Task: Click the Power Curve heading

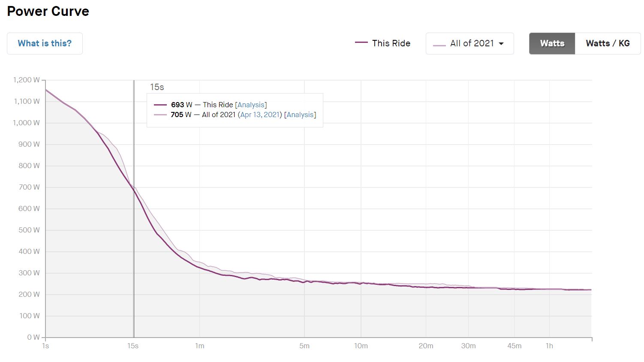Action: (48, 11)
